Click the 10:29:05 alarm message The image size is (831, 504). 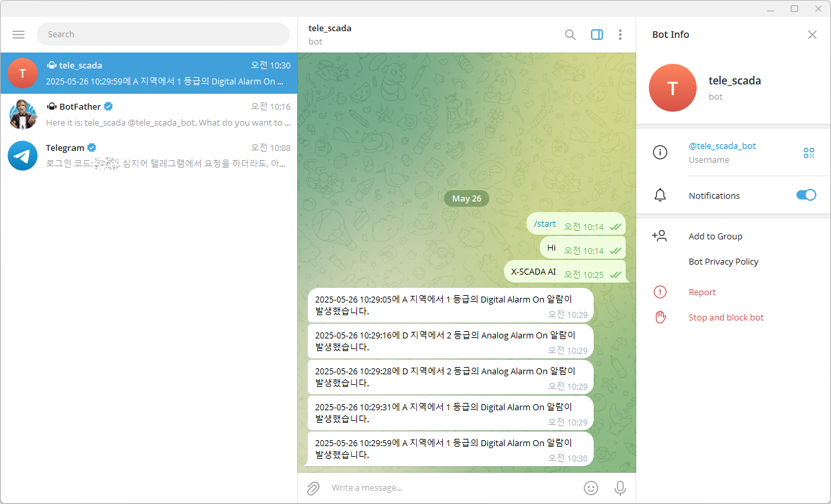click(451, 305)
